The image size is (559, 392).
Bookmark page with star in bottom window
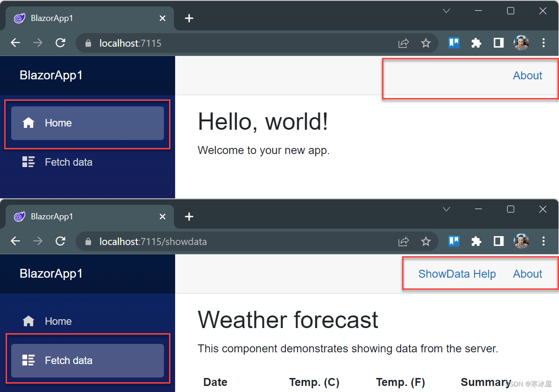point(425,241)
